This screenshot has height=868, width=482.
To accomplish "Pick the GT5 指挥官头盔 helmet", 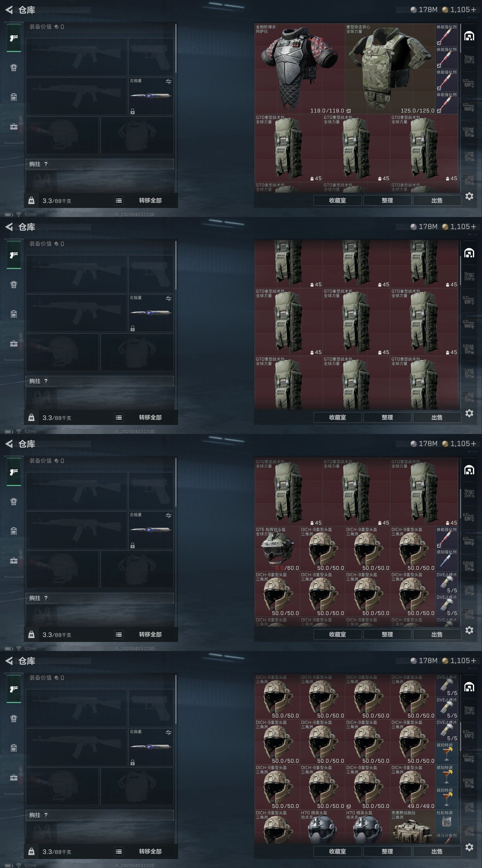I will [277, 549].
